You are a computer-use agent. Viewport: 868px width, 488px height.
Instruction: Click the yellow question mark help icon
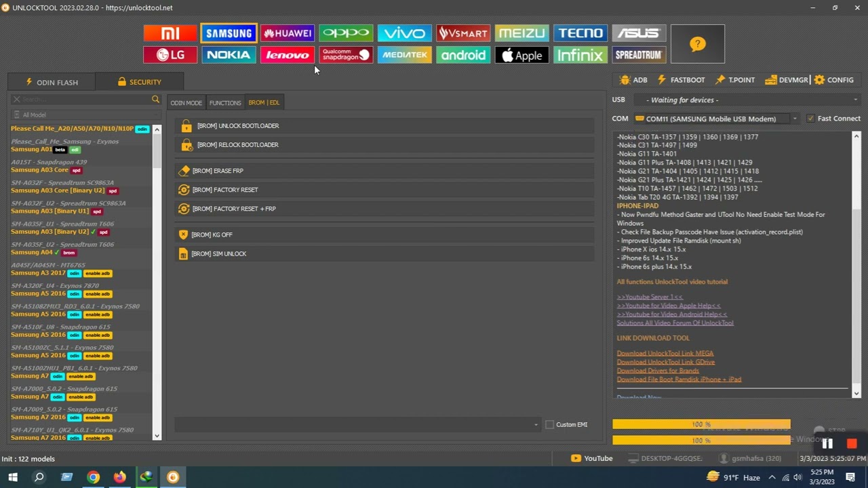tap(698, 44)
